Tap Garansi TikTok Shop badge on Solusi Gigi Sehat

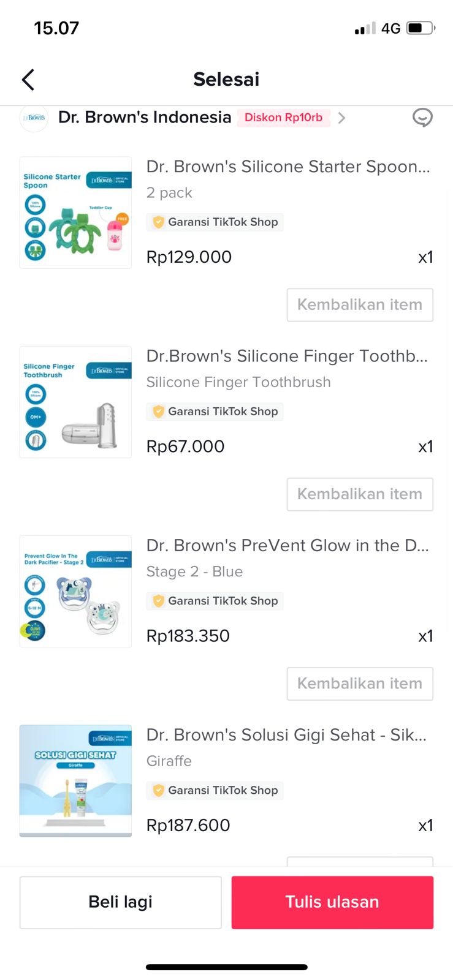pyautogui.click(x=215, y=790)
